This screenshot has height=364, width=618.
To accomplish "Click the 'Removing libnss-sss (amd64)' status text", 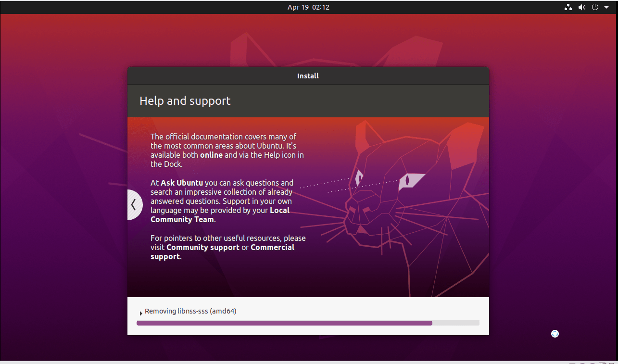I will coord(190,311).
